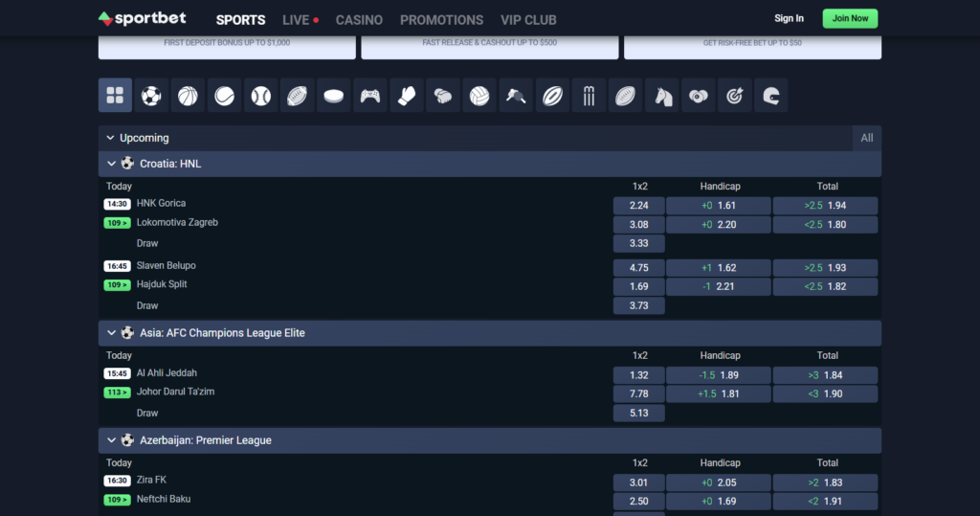The image size is (980, 516).
Task: Filter by the soccer ball icon
Action: 151,95
